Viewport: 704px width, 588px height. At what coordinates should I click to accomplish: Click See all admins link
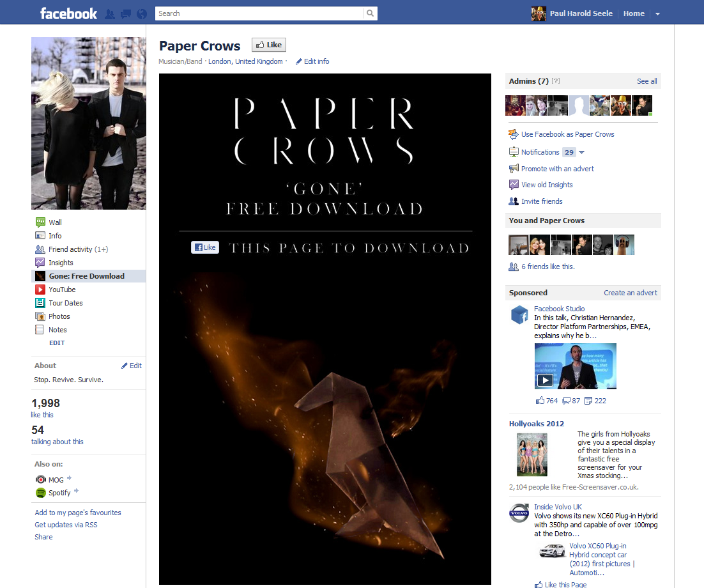pyautogui.click(x=647, y=81)
